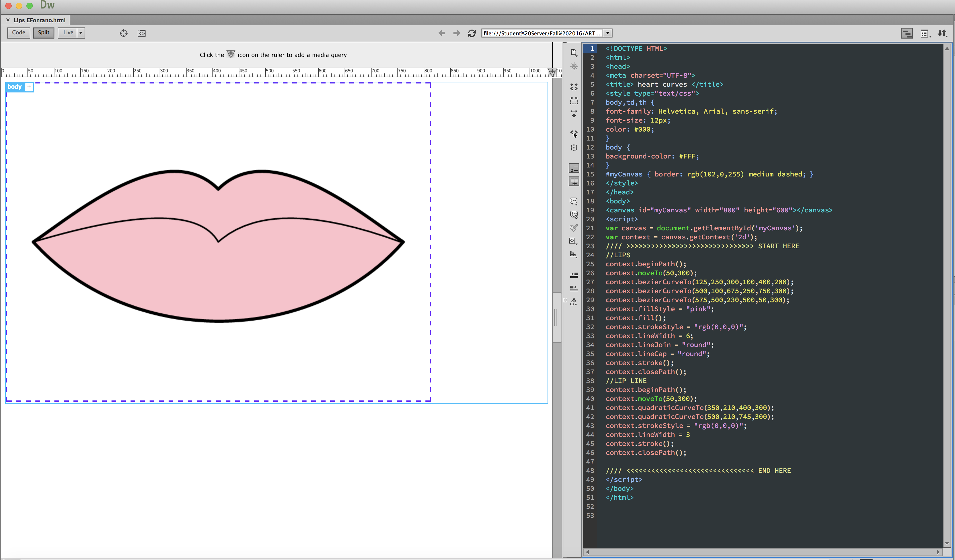955x560 pixels.
Task: Click the Outdent Code icon
Action: coord(574,288)
